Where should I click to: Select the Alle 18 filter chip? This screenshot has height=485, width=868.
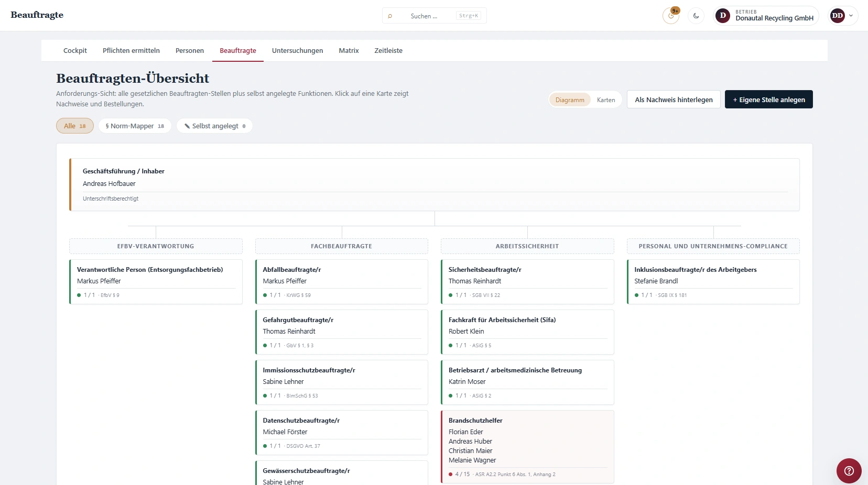pyautogui.click(x=75, y=126)
